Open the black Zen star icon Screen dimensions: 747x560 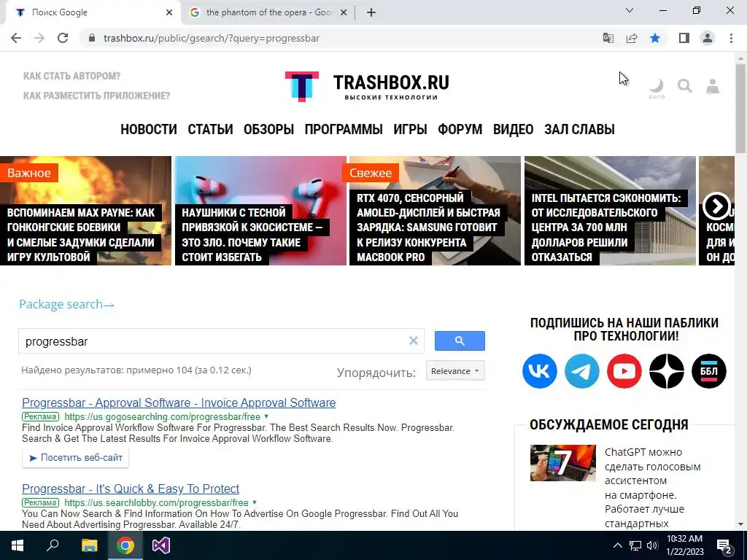tap(667, 371)
